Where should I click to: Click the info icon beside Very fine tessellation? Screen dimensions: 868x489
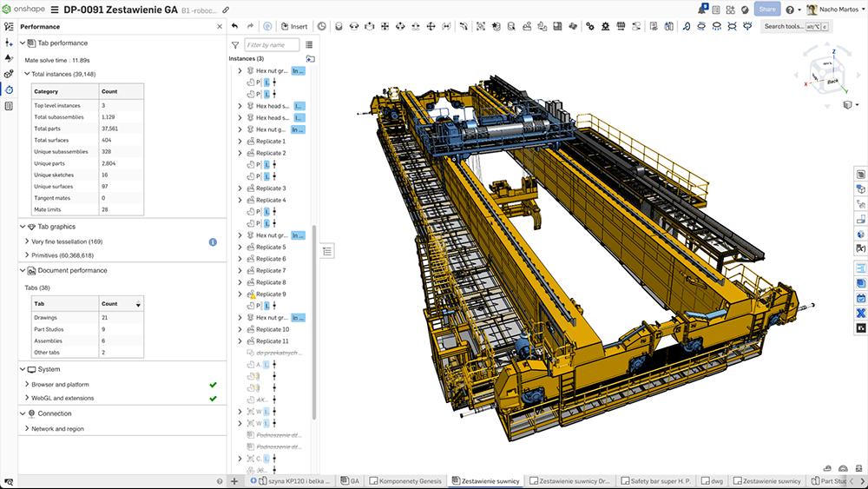[213, 241]
